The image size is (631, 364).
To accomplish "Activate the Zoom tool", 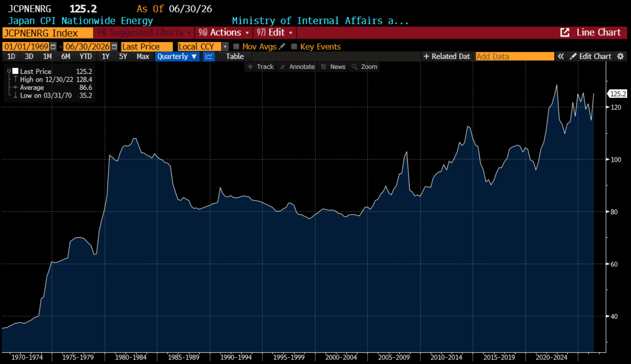I will (364, 67).
